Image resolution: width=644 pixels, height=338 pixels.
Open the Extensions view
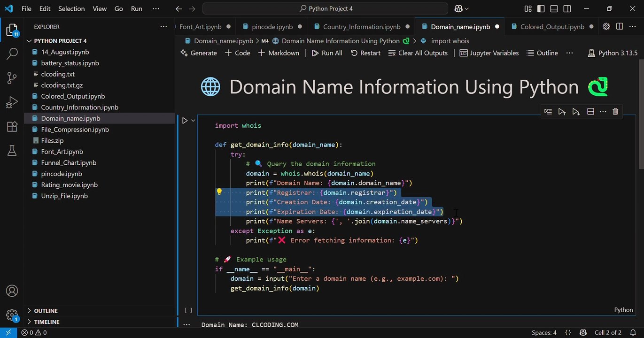coord(12,126)
